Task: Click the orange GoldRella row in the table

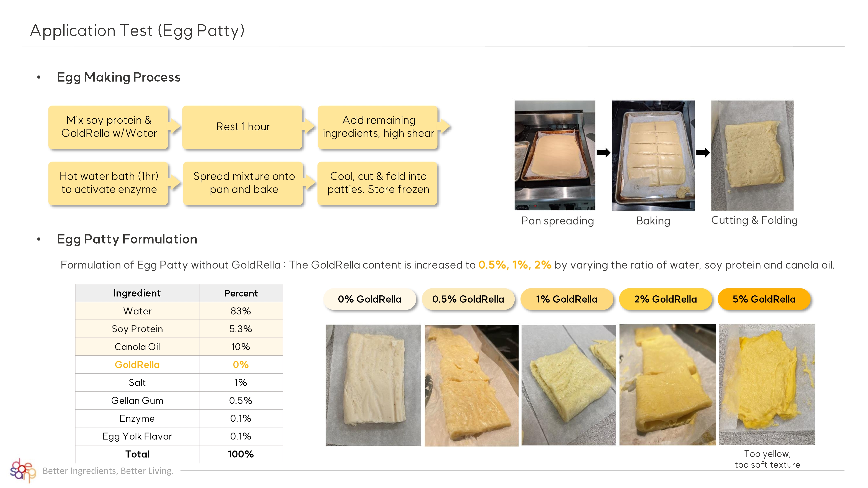Action: [179, 364]
